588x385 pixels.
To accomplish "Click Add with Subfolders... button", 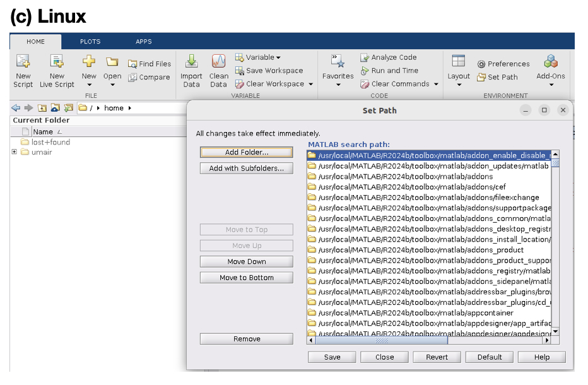I will (247, 169).
